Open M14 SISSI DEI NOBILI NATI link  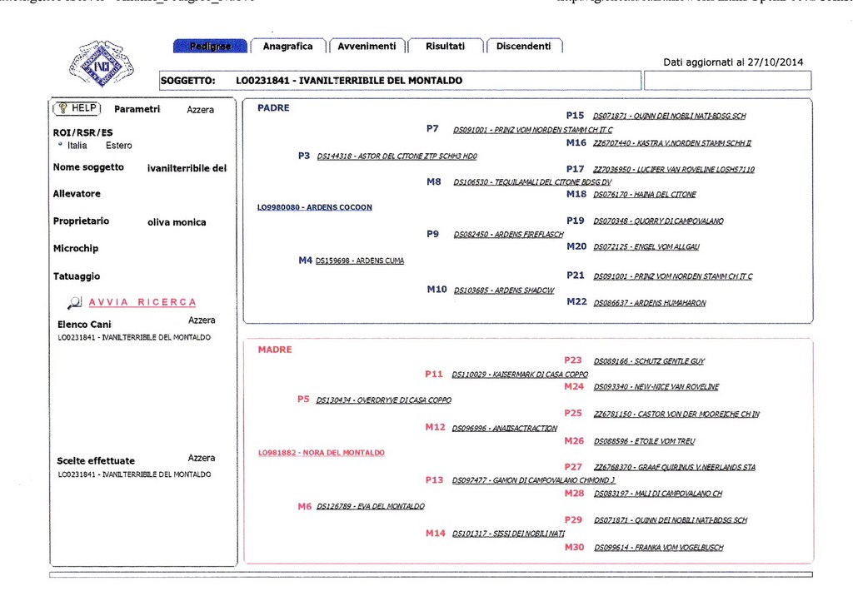(x=508, y=534)
